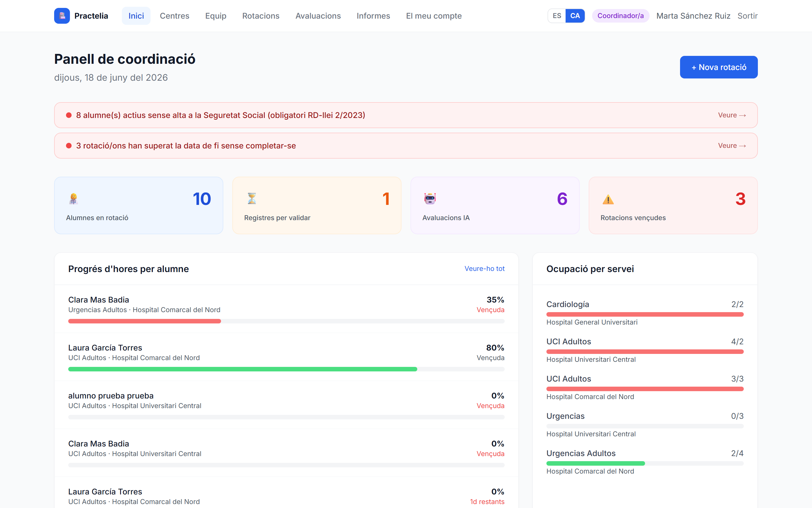The image size is (812, 508).
Task: Open the Rotacions vençudes card
Action: (673, 205)
